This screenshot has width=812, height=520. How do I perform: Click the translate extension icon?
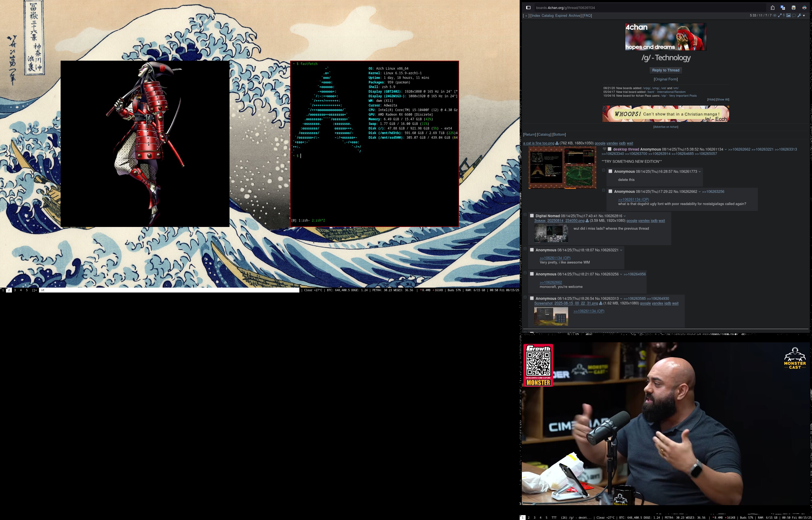pyautogui.click(x=783, y=8)
